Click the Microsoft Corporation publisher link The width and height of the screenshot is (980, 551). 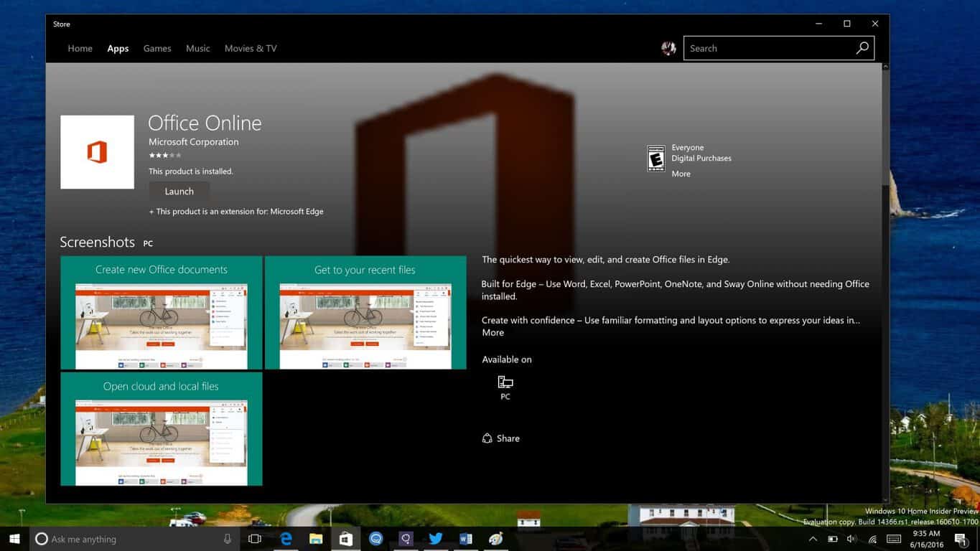[194, 142]
